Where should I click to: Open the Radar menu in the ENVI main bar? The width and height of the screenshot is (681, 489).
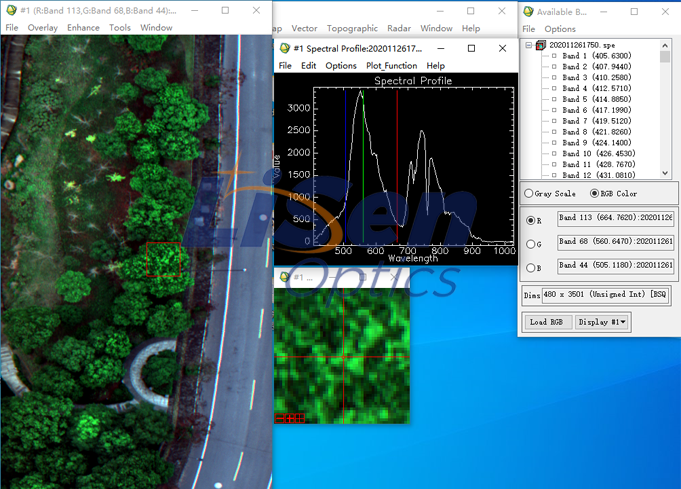tap(399, 28)
